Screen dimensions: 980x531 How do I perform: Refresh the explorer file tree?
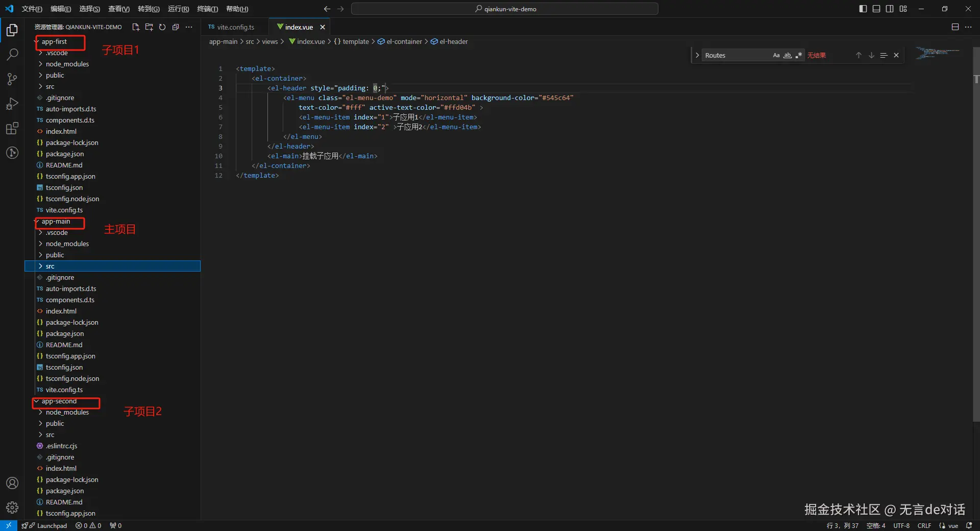(162, 27)
